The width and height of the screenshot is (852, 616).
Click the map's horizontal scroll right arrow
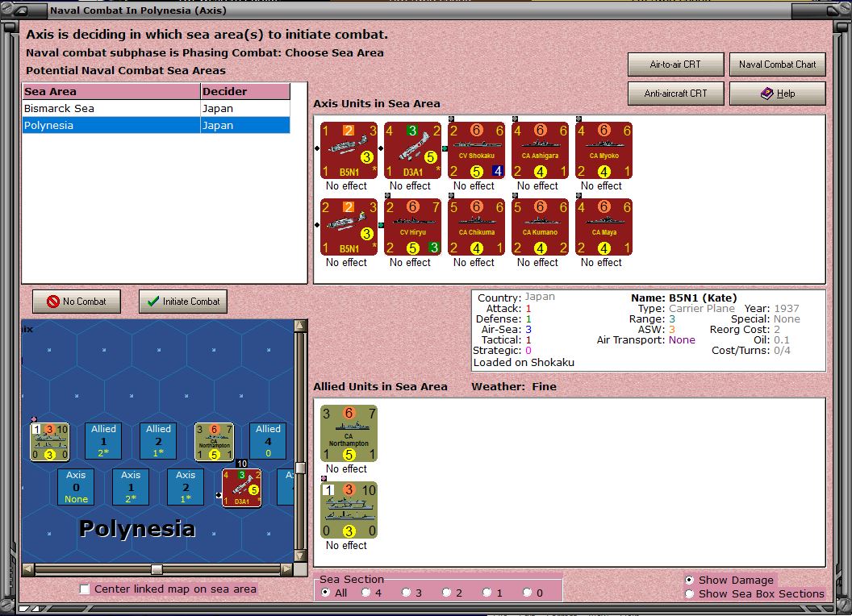coord(286,569)
